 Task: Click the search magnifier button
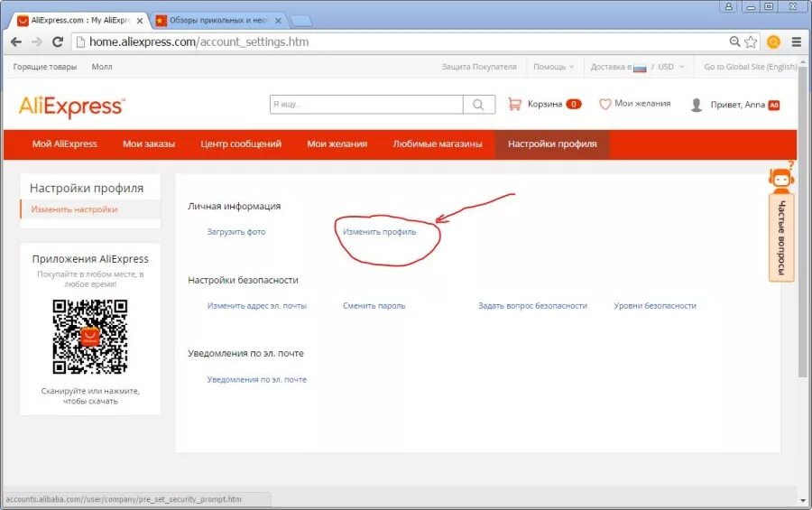[x=478, y=105]
